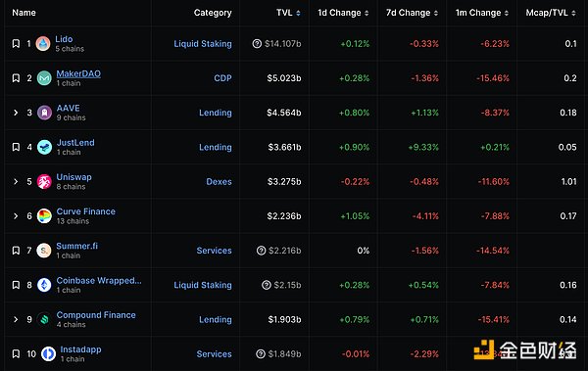Click question mark icon beside Lido TVL
588x371 pixels.
pyautogui.click(x=257, y=44)
